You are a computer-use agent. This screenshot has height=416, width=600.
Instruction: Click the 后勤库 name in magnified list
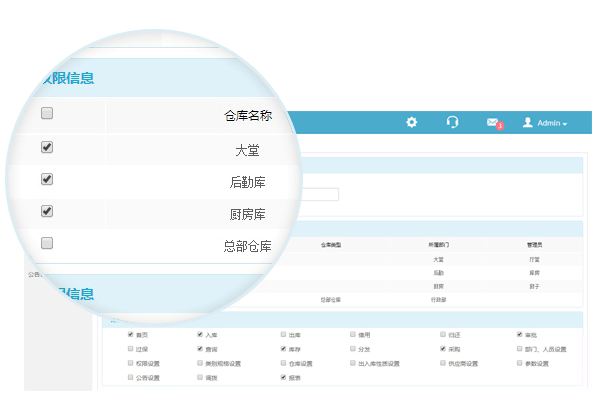coord(248,182)
